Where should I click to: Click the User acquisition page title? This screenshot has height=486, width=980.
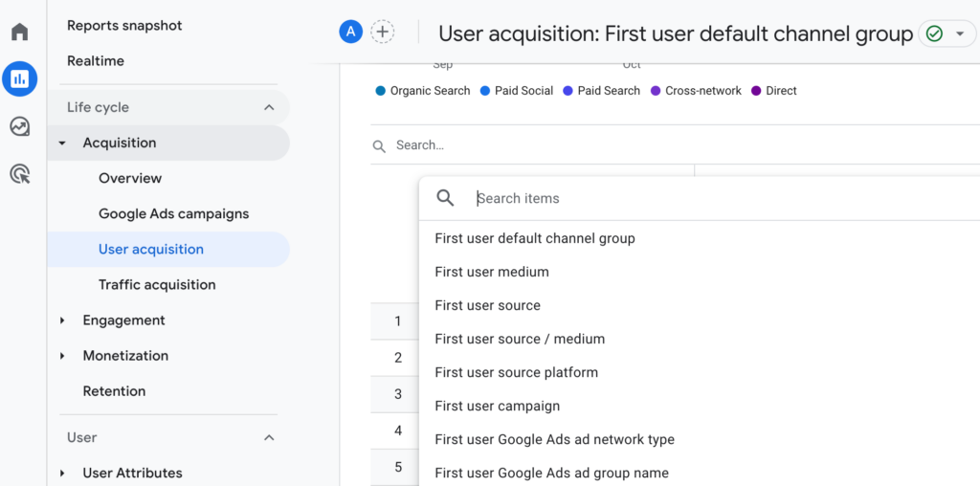(x=676, y=33)
